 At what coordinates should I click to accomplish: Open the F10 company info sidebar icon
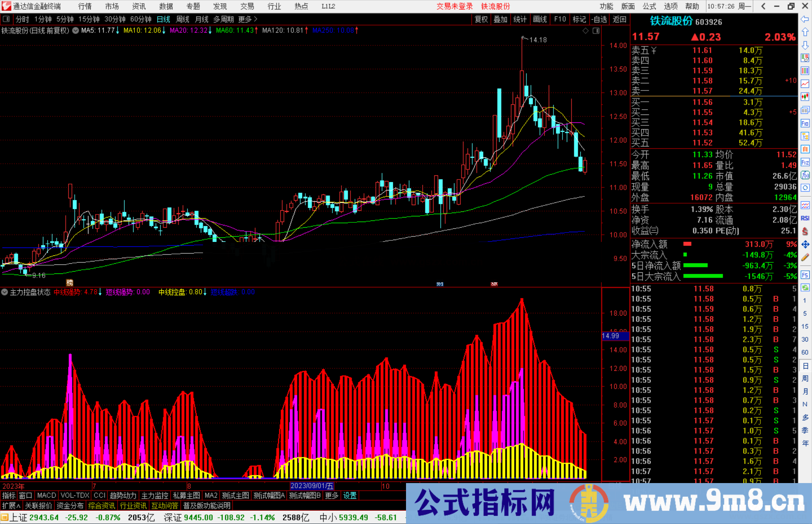(x=805, y=124)
